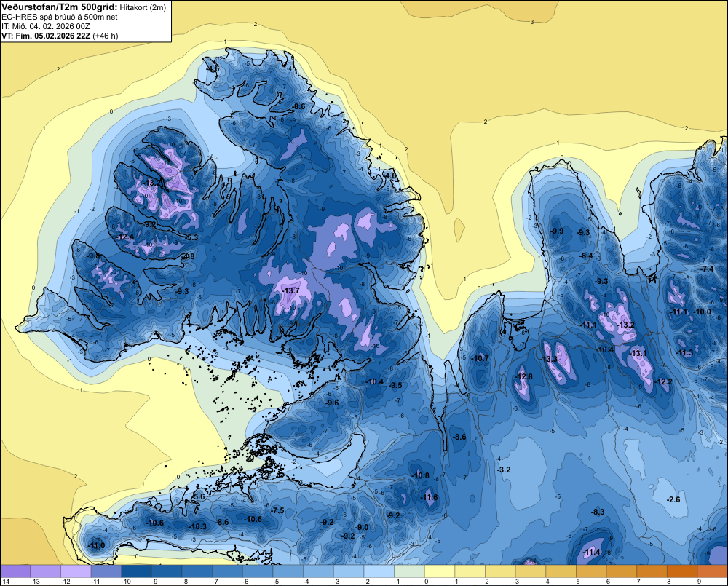
Task: Click the legend swatch labeled -10
Action: click(x=137, y=571)
